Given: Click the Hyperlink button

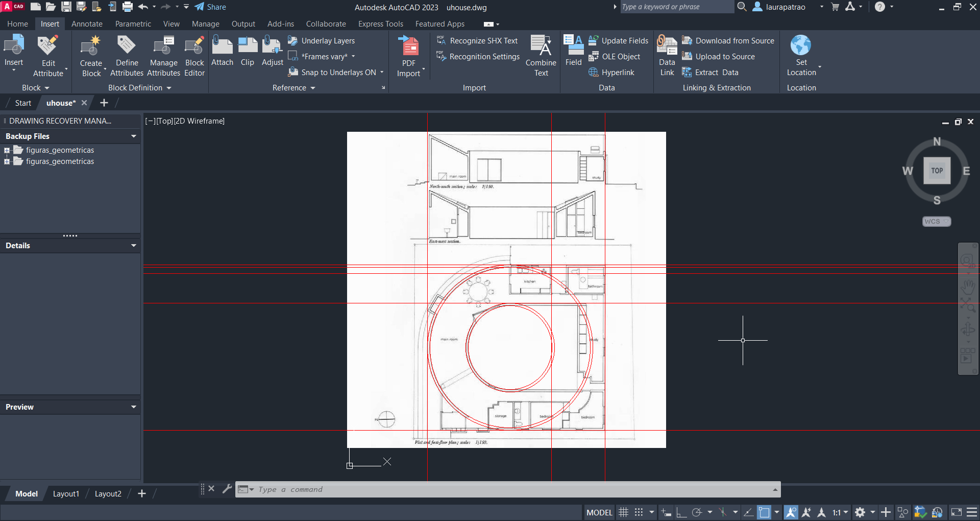Looking at the screenshot, I should pos(611,72).
